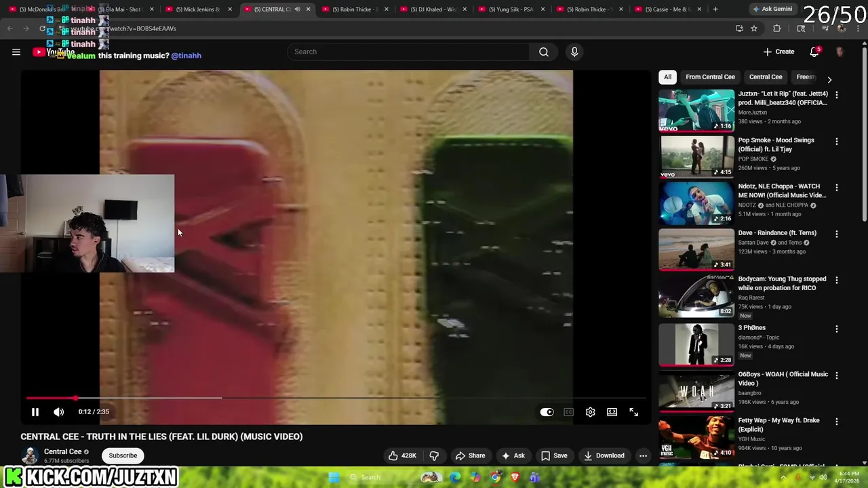Share the video
This screenshot has width=868, height=488.
coord(471,455)
